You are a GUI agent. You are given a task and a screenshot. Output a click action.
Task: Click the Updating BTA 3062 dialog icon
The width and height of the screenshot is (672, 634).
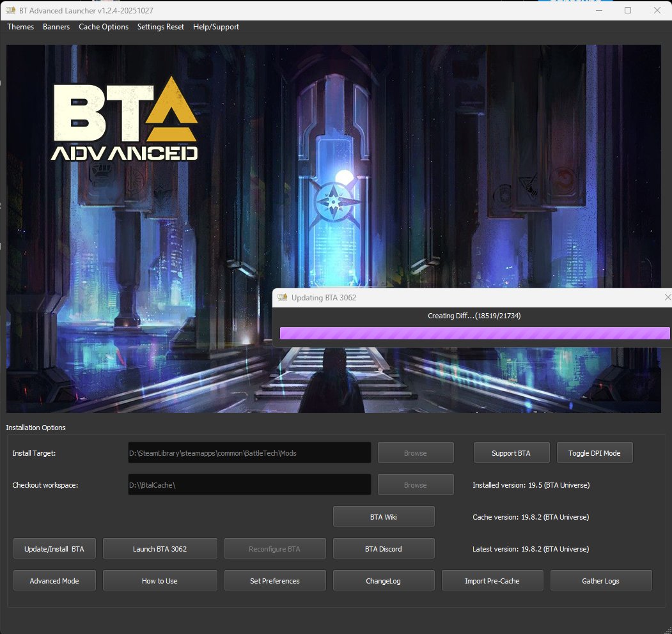[282, 297]
